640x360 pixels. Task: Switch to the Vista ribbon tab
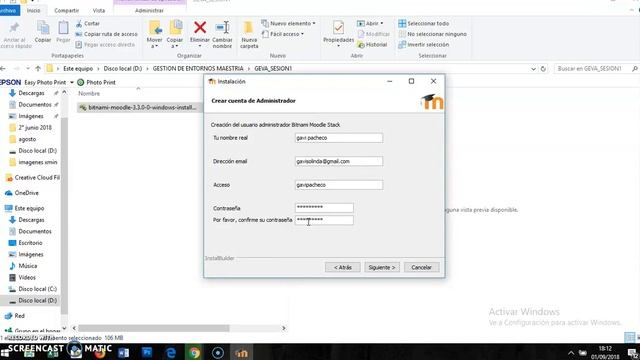pyautogui.click(x=99, y=11)
